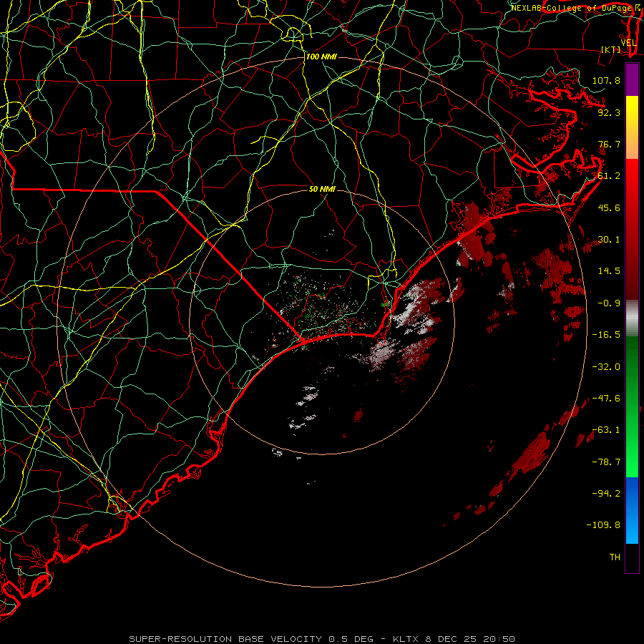Click the -63.1 scale label

point(606,430)
